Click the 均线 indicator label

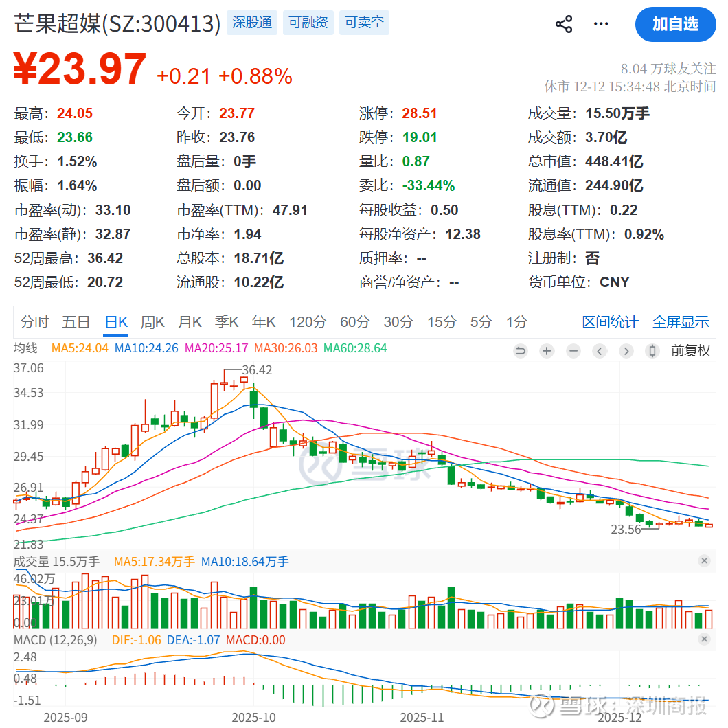(x=25, y=348)
